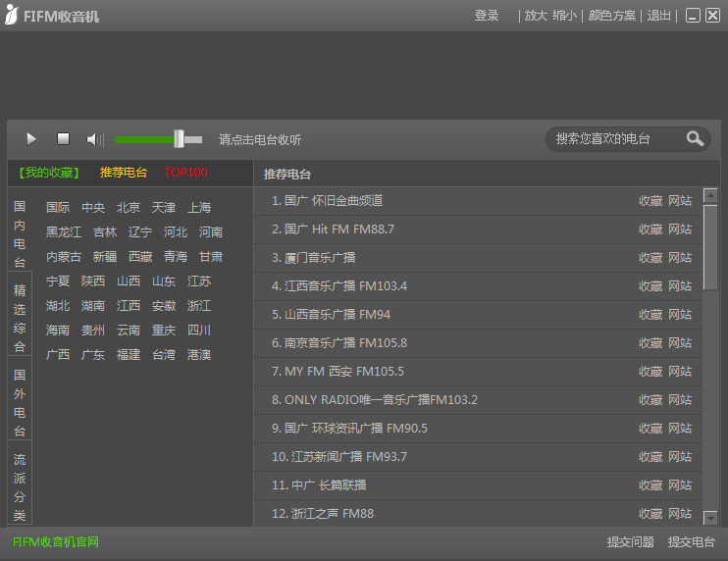The image size is (728, 561).
Task: Choose the 浙江 region
Action: tap(199, 306)
